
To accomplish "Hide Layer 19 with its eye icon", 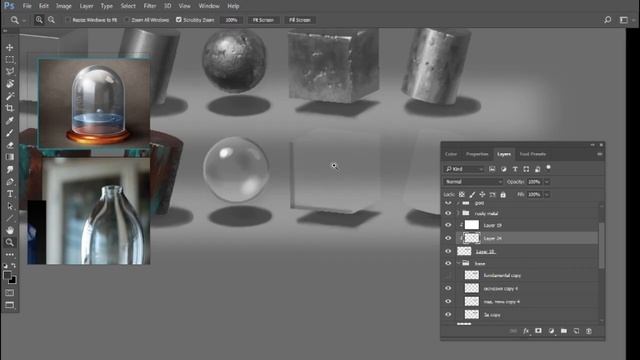I will [x=448, y=225].
